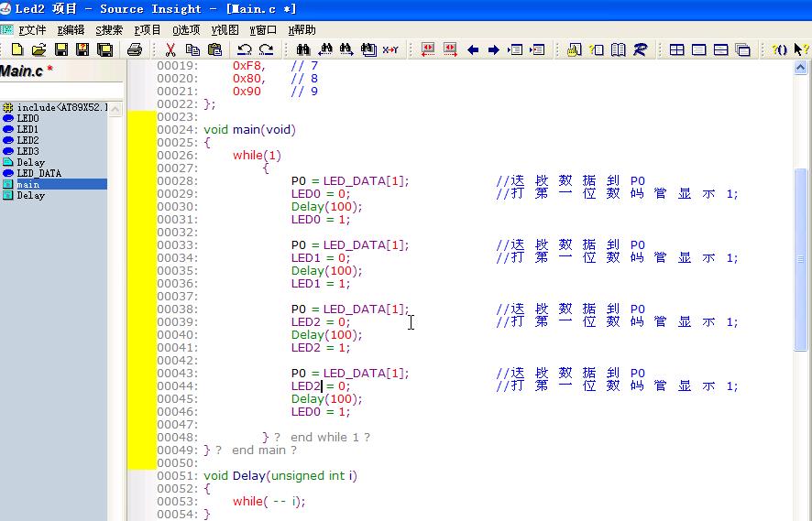Tile one window using single-pane icon
Image resolution: width=812 pixels, height=521 pixels.
coord(698,49)
